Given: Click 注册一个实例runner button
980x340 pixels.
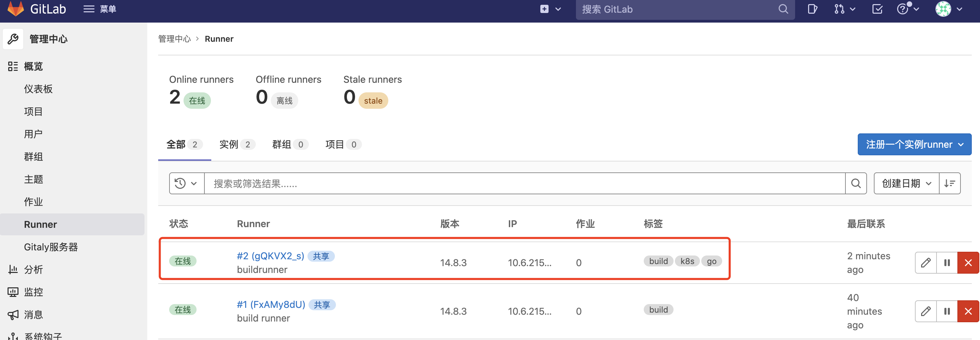Looking at the screenshot, I should (x=914, y=144).
